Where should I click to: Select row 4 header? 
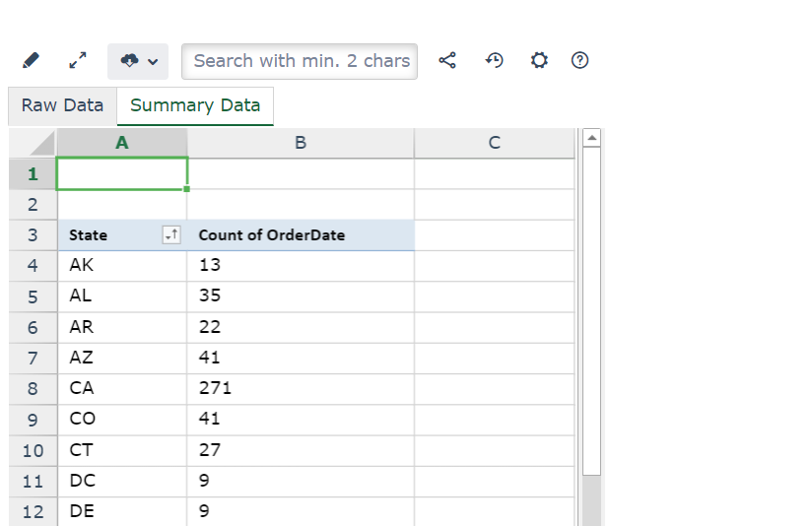pyautogui.click(x=34, y=266)
